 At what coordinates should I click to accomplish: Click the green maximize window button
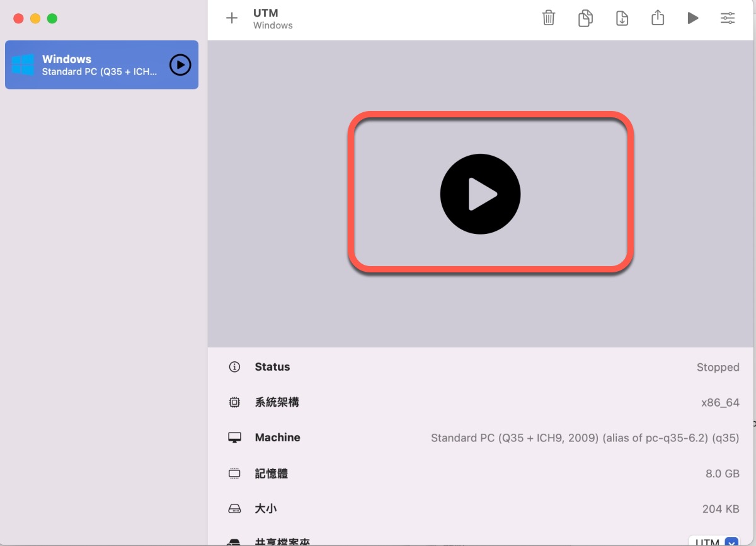[52, 18]
